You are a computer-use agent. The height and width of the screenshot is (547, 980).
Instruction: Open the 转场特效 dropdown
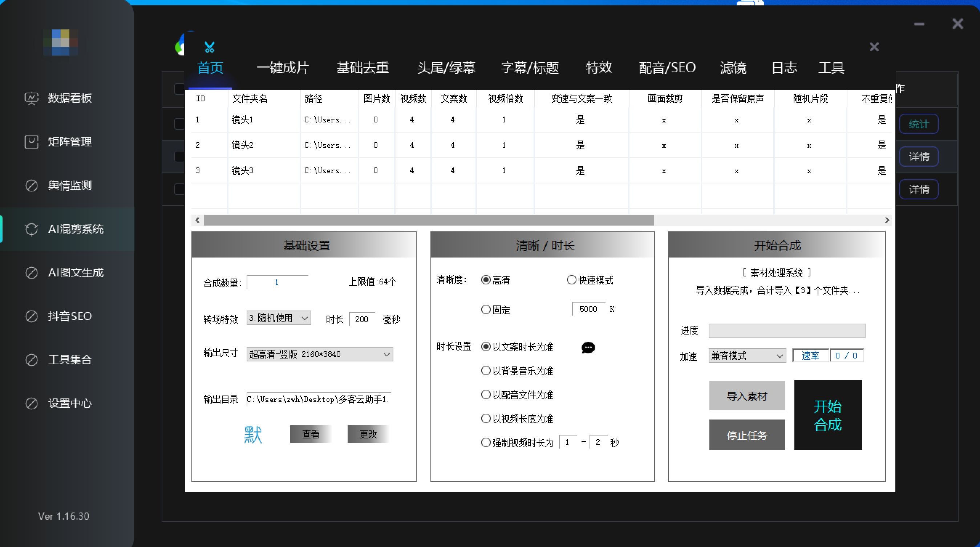[x=279, y=319]
